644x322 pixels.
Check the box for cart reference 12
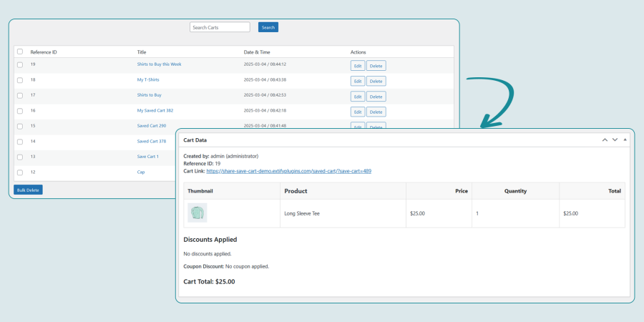pos(20,172)
